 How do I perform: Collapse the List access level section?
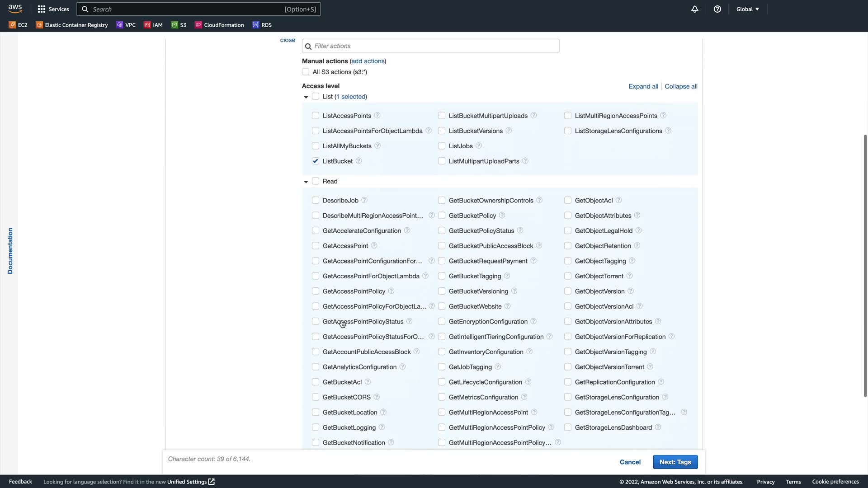(306, 97)
